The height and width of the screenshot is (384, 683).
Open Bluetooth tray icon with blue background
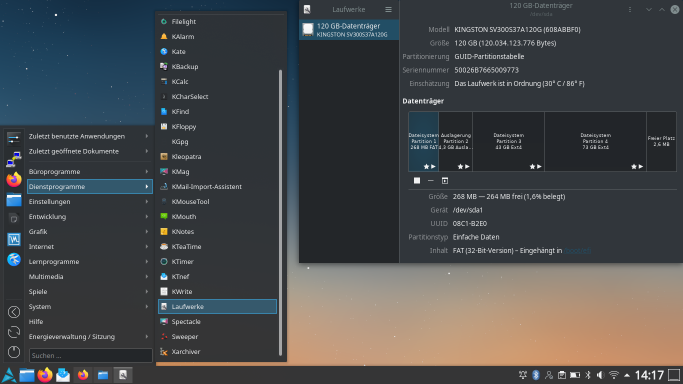(536, 375)
